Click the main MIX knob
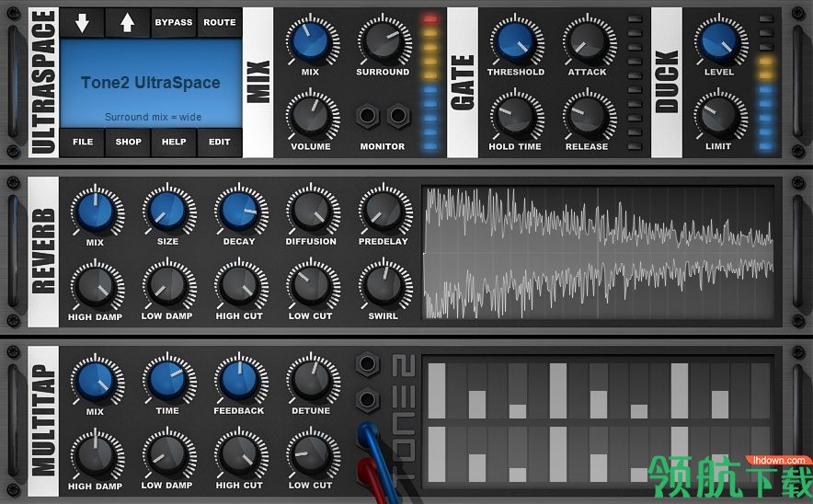The width and height of the screenshot is (813, 504). click(310, 40)
